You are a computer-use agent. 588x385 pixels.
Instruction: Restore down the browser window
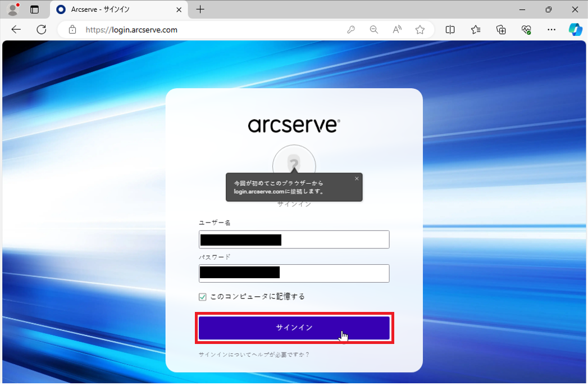tap(549, 10)
